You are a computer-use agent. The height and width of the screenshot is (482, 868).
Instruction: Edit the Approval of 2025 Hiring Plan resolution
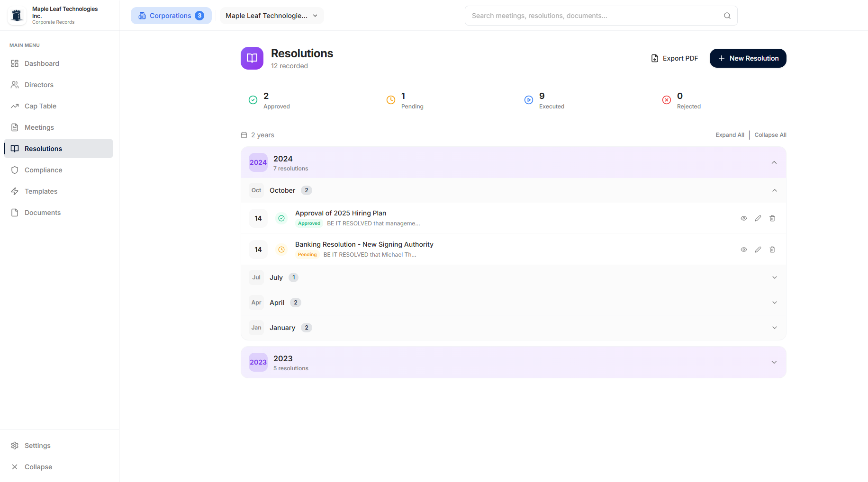(x=758, y=218)
